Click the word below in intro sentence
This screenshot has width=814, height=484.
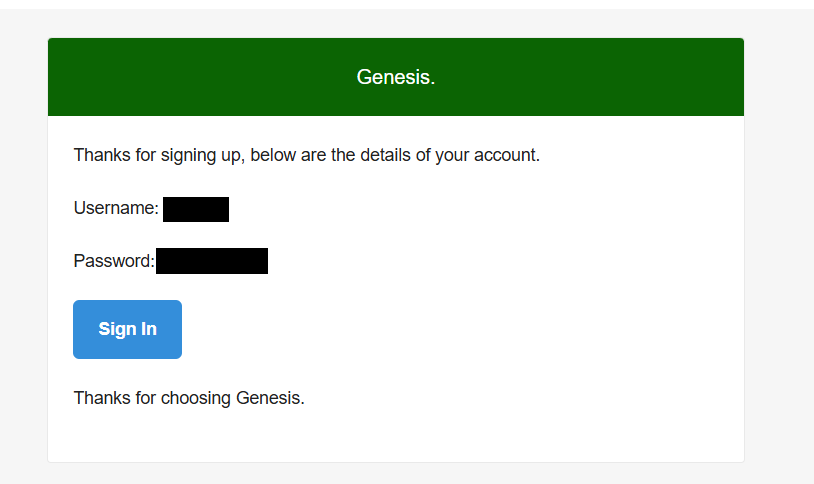(274, 155)
